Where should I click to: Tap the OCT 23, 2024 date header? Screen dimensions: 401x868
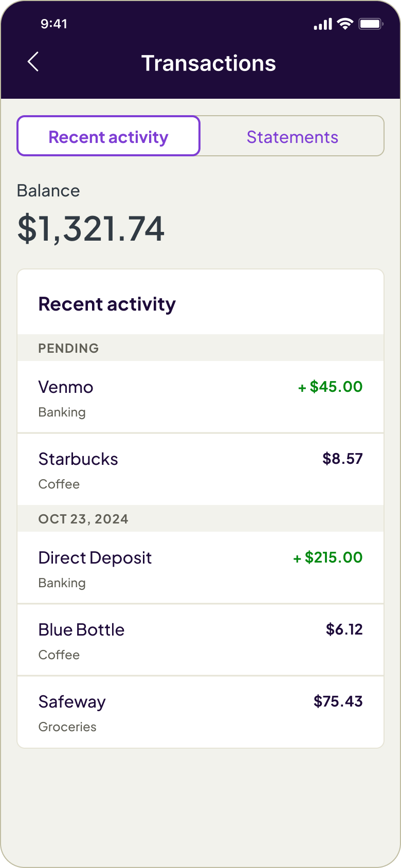83,519
